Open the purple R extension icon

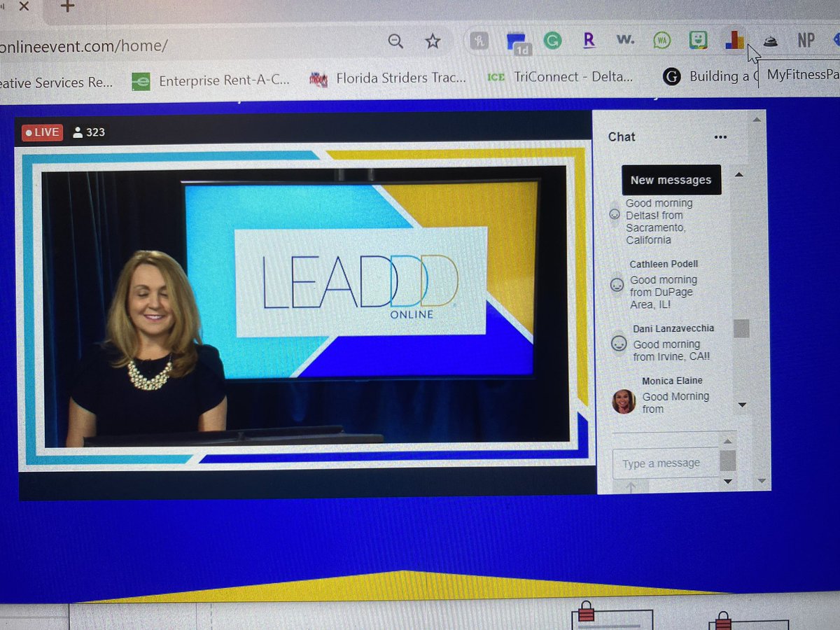[589, 41]
